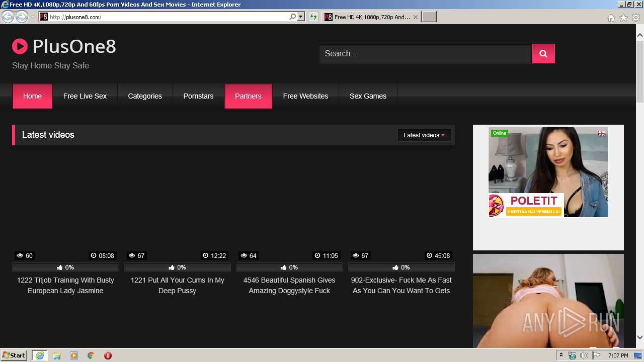This screenshot has width=644, height=362.
Task: Click the site Search input box
Action: click(x=425, y=54)
